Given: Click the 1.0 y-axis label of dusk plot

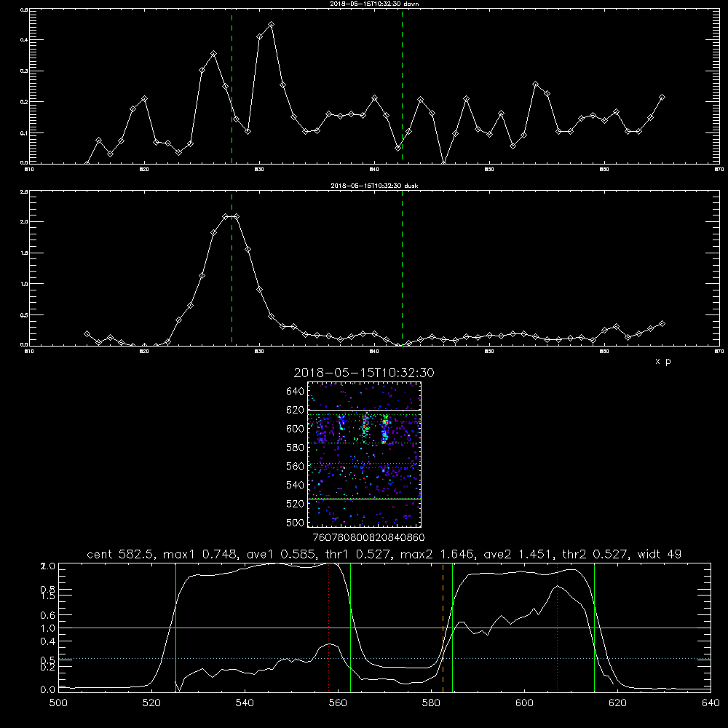Looking at the screenshot, I should (24, 284).
